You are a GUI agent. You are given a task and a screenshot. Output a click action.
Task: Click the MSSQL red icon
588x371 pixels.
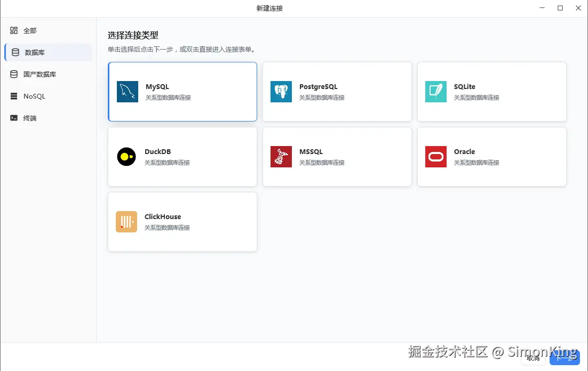(281, 157)
